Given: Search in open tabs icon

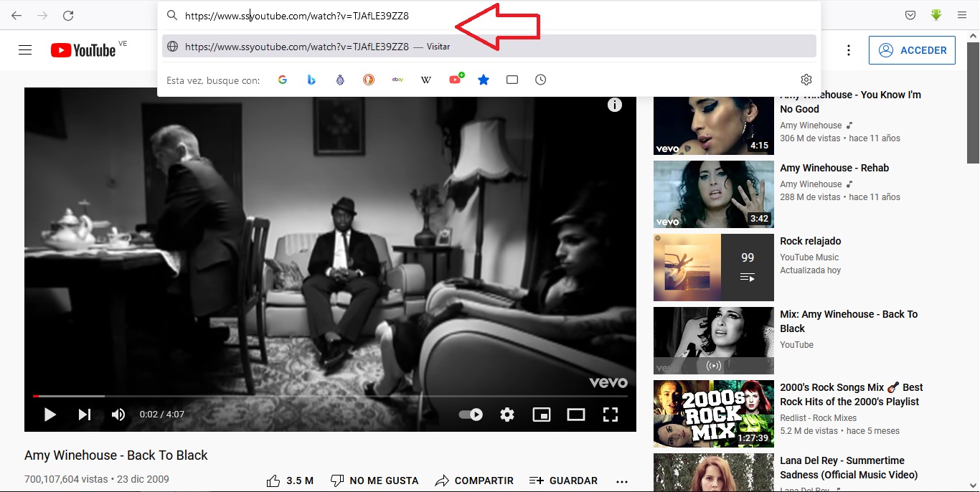Looking at the screenshot, I should 512,80.
